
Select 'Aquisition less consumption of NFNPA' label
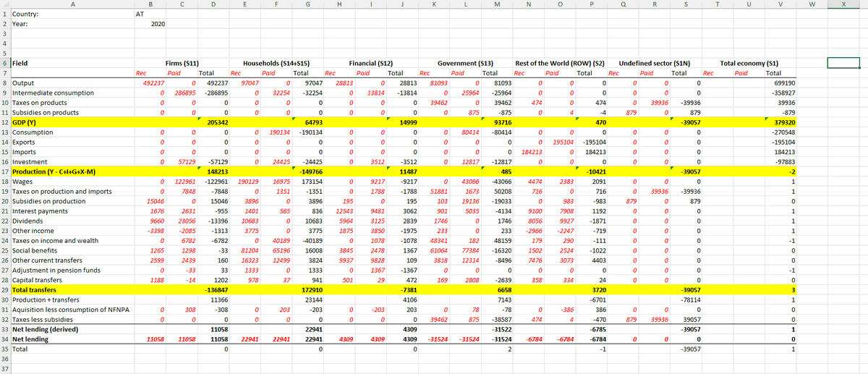coord(72,310)
